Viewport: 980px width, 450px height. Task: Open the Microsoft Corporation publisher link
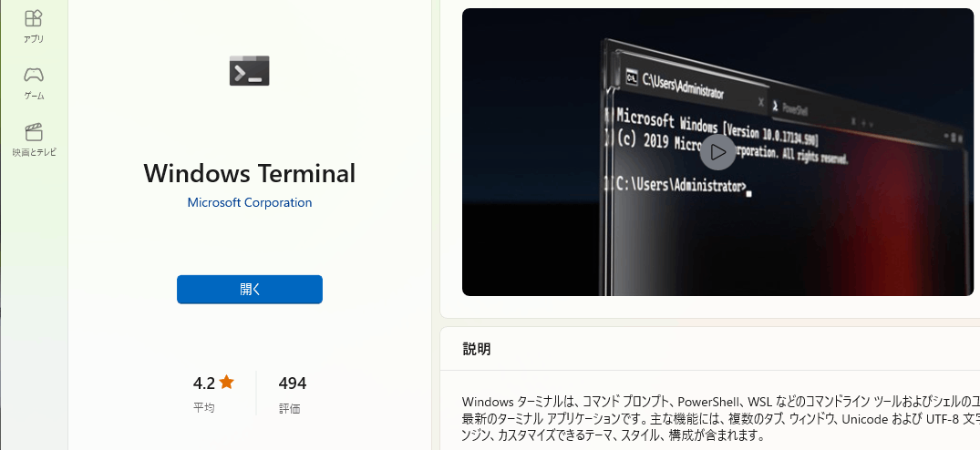point(250,202)
